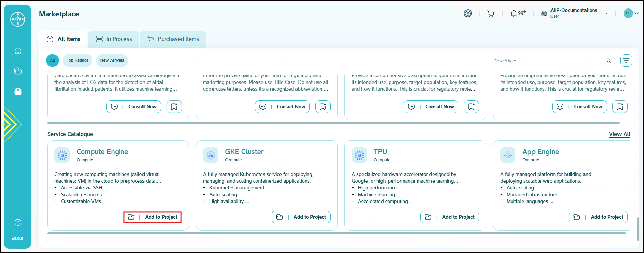644x253 pixels.
Task: Open Home from the sidebar
Action: pyautogui.click(x=18, y=51)
